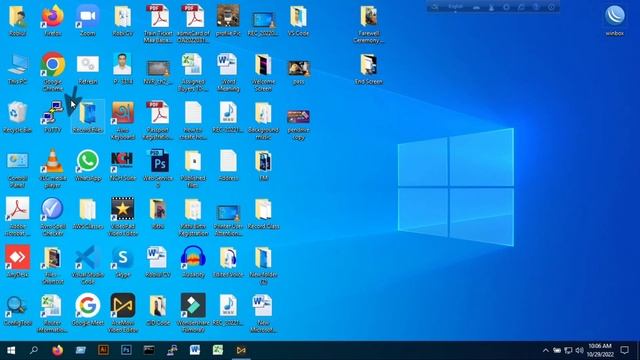Select the VS Code folder on desktop
Viewport: 640px width, 360px height.
(x=298, y=20)
